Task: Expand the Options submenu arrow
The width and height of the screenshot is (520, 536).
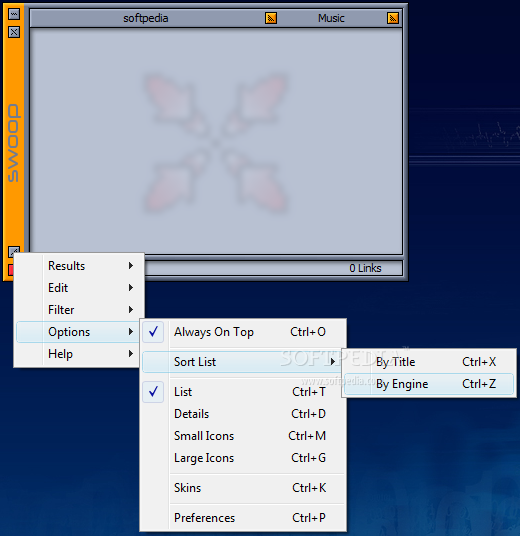Action: tap(131, 332)
